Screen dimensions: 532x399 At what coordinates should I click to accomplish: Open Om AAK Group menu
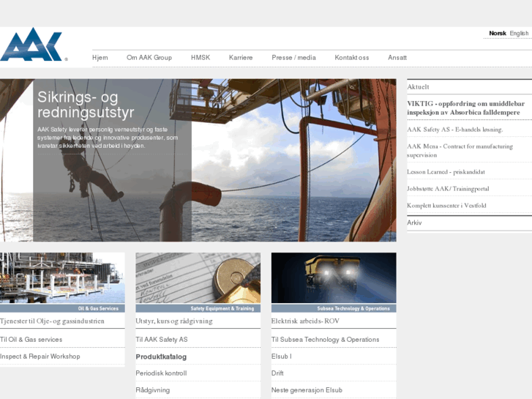[149, 58]
